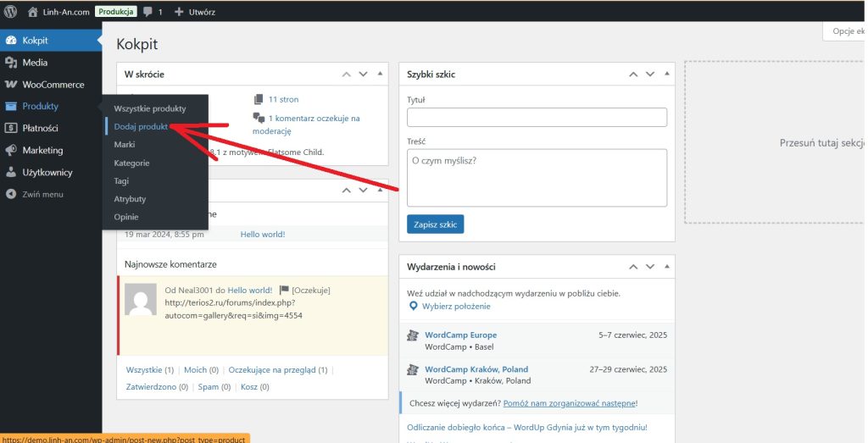Viewport: 868px width, 443px height.
Task: Filter comments by Zatwierdzono (0)
Action: pyautogui.click(x=157, y=387)
